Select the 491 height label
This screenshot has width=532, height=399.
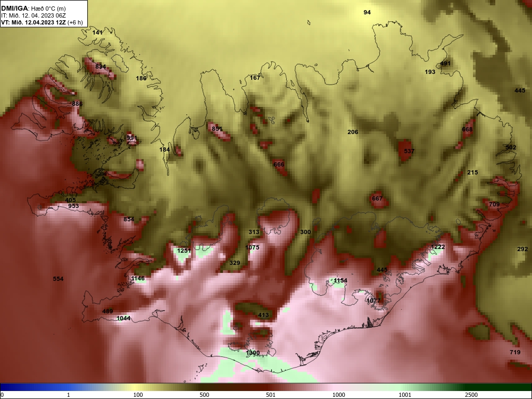(445, 63)
